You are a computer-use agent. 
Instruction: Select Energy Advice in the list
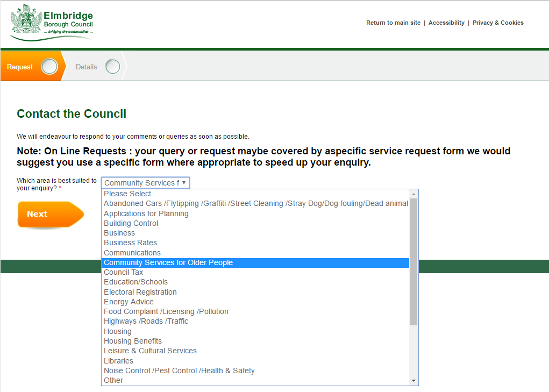tap(129, 302)
